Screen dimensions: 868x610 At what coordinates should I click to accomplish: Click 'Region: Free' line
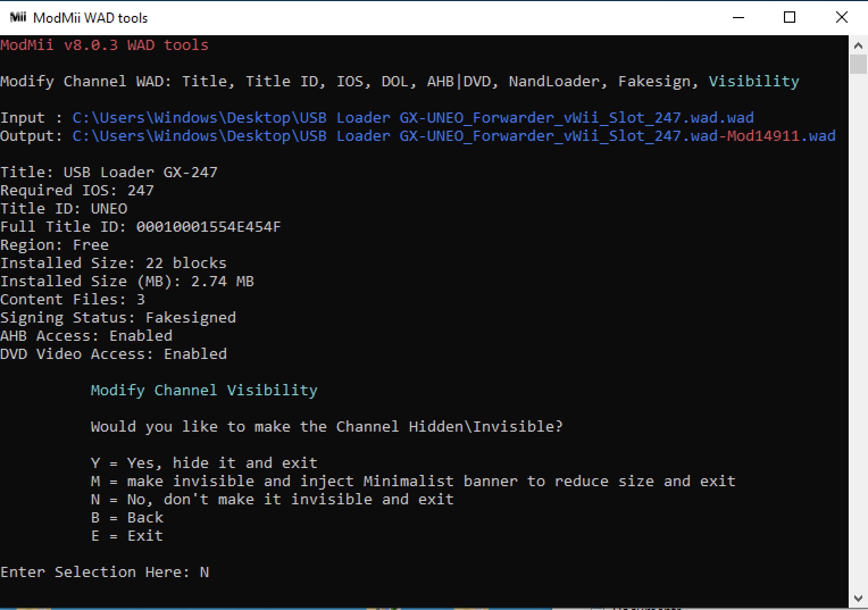pyautogui.click(x=55, y=245)
